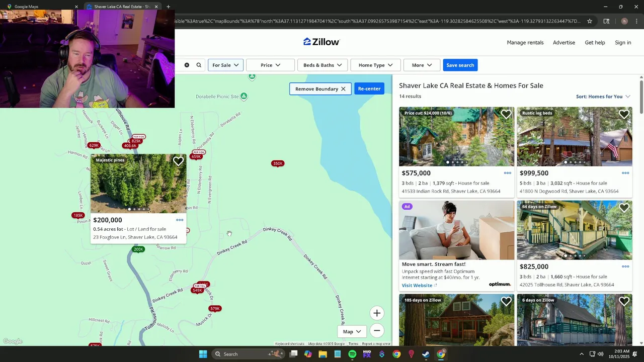Favorite the $999,500 Dogwood Rd listing heart
644x362 pixels.
pyautogui.click(x=624, y=115)
